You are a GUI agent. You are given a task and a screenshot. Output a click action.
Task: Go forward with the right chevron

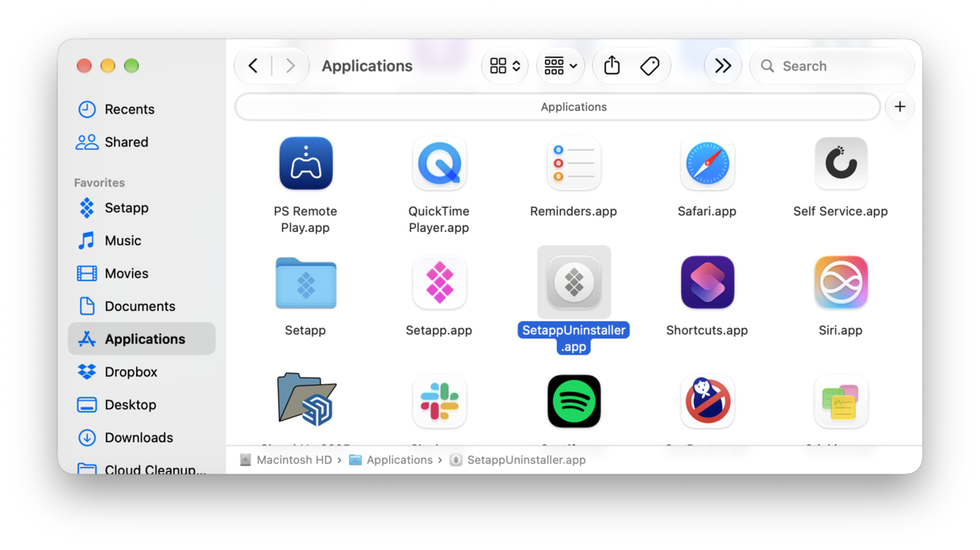pos(290,66)
